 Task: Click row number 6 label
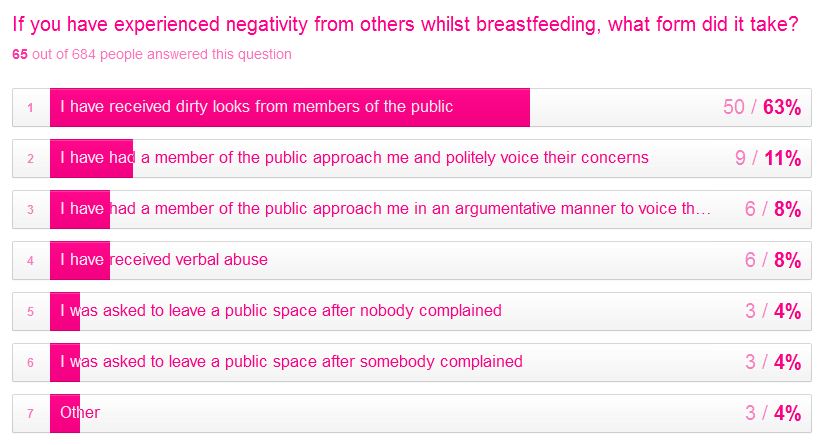[31, 362]
